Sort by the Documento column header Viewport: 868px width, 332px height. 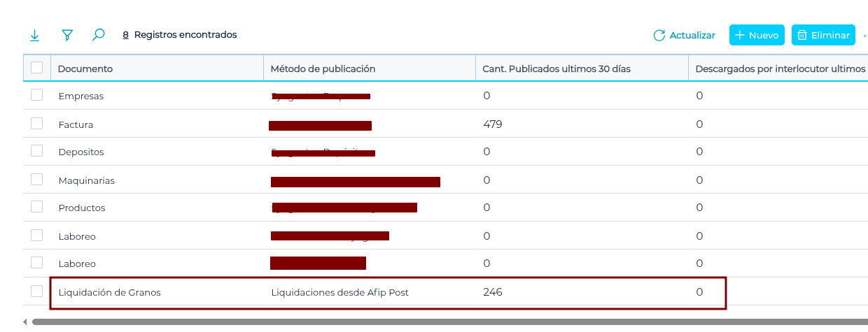click(x=85, y=68)
